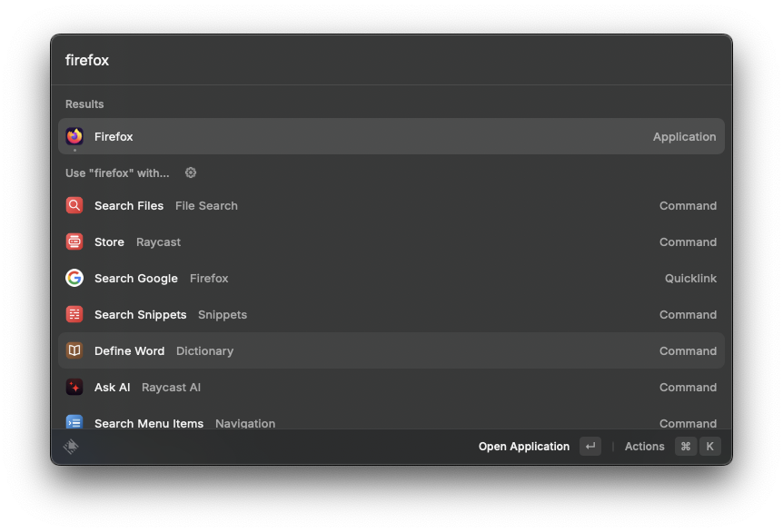Click the Define Word book icon
Screen dimensions: 783x532
point(74,350)
